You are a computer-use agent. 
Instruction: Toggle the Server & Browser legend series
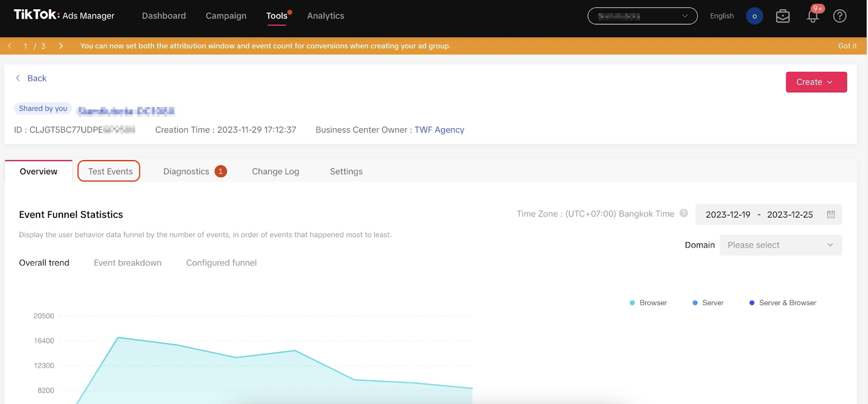[783, 303]
